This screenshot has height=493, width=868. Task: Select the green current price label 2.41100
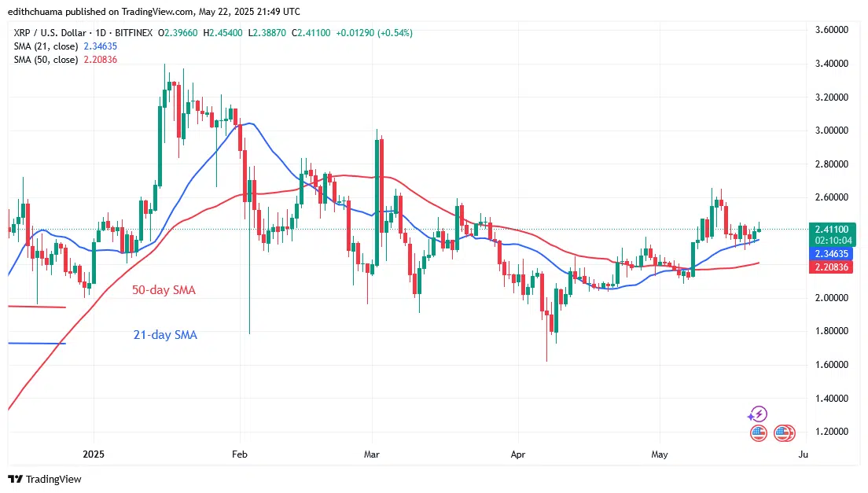click(832, 229)
